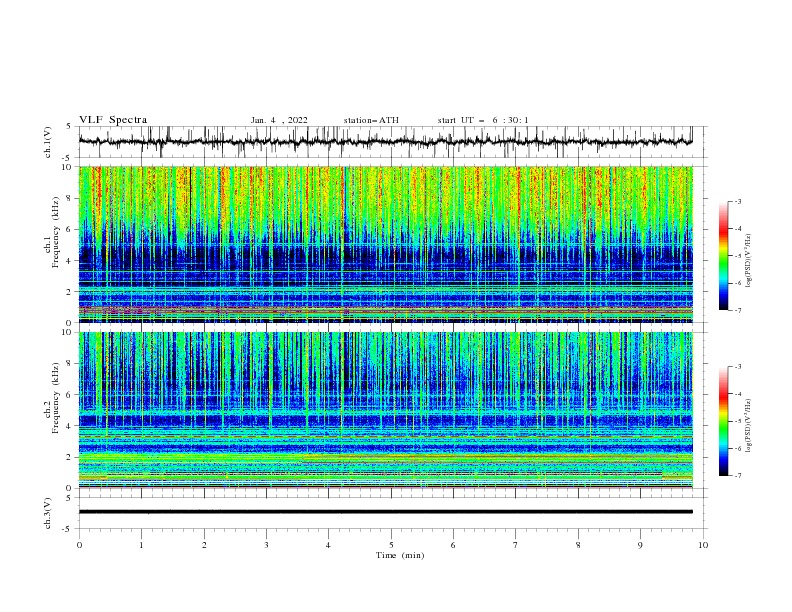Image resolution: width=792 pixels, height=612 pixels.
Task: Click the log(PSD) label of the ch.2 colorbar
Action: coord(749,425)
